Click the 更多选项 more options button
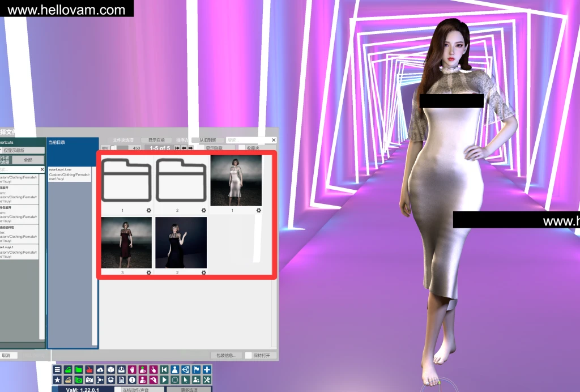Viewport: 580px width, 392px height. pyautogui.click(x=189, y=390)
